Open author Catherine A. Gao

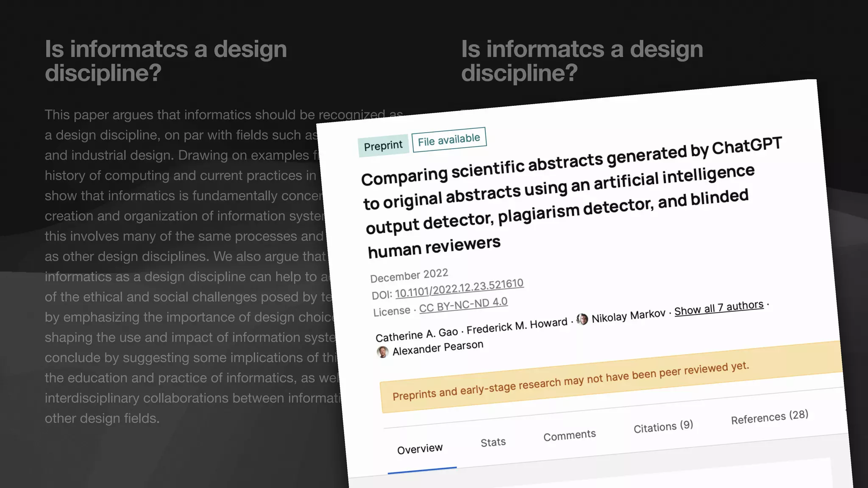tap(417, 335)
